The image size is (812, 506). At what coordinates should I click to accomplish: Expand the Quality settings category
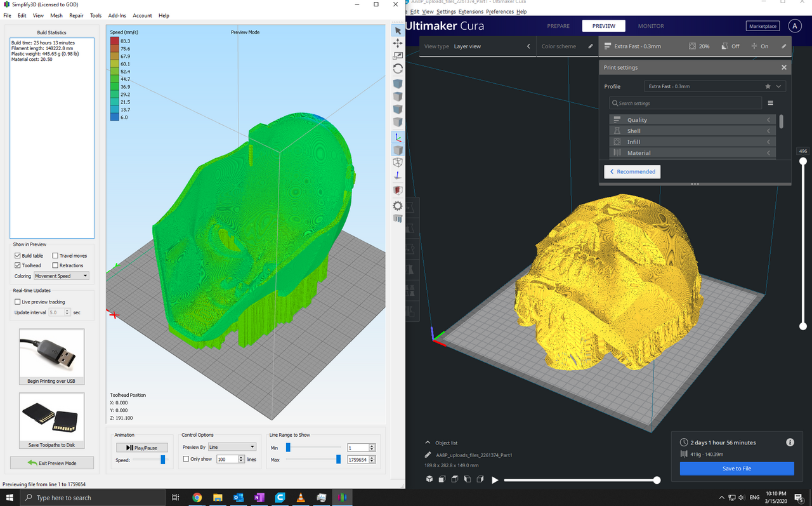tap(693, 120)
